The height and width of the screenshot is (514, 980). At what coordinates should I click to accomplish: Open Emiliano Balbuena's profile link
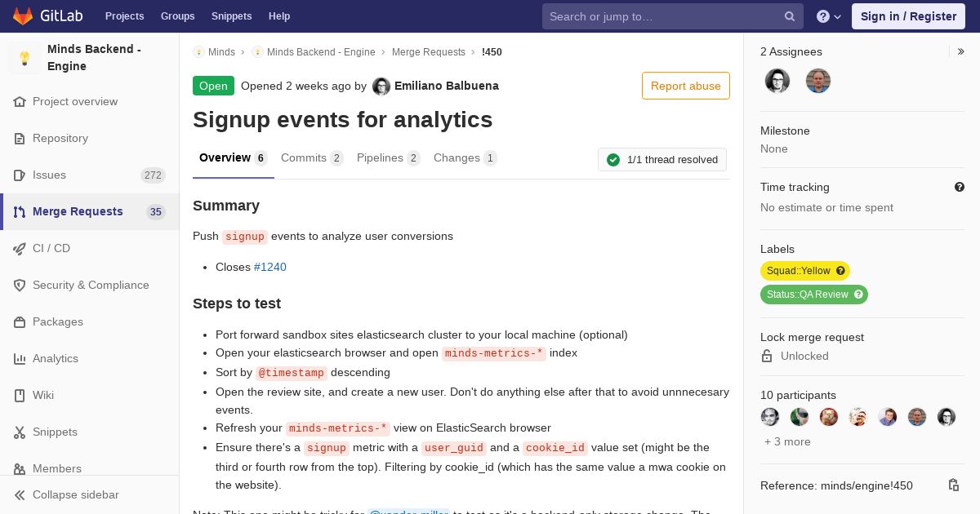pos(447,86)
